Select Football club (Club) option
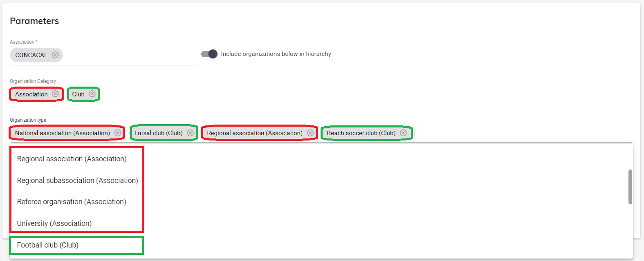 (x=48, y=245)
